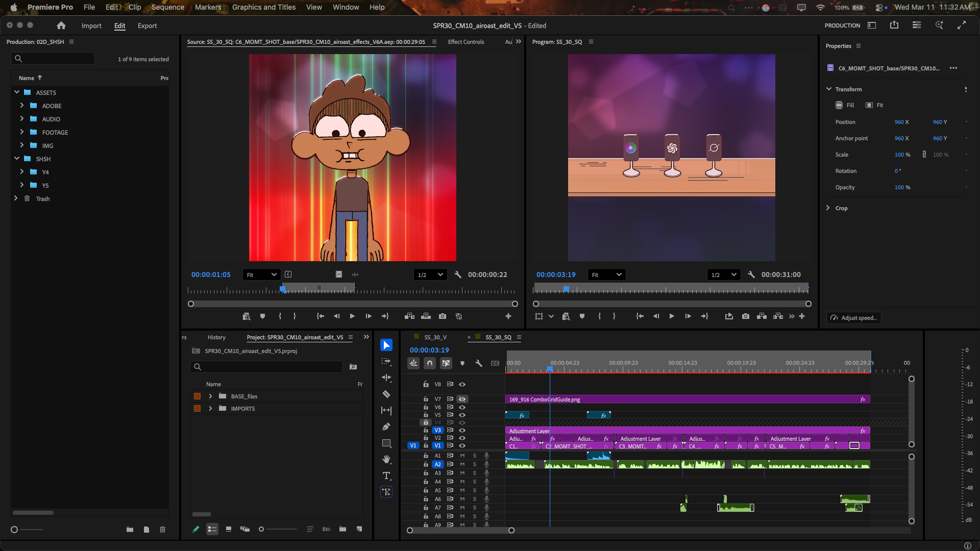Select the Rectangle tool
980x551 pixels.
pos(386,443)
